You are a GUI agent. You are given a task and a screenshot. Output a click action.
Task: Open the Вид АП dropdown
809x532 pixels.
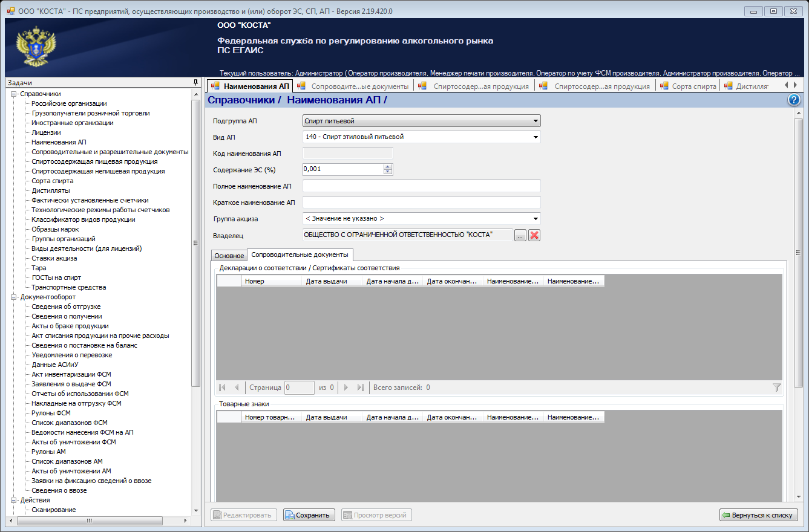[x=536, y=137]
